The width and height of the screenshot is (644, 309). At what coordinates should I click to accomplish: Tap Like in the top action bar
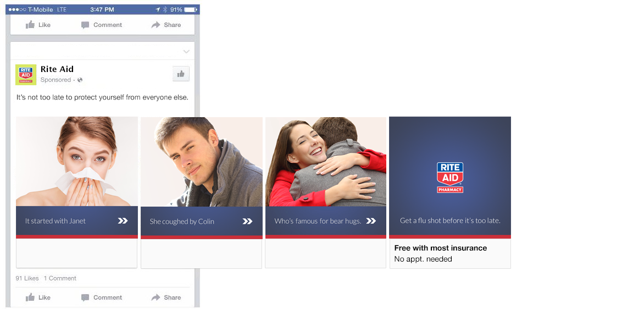pos(38,25)
